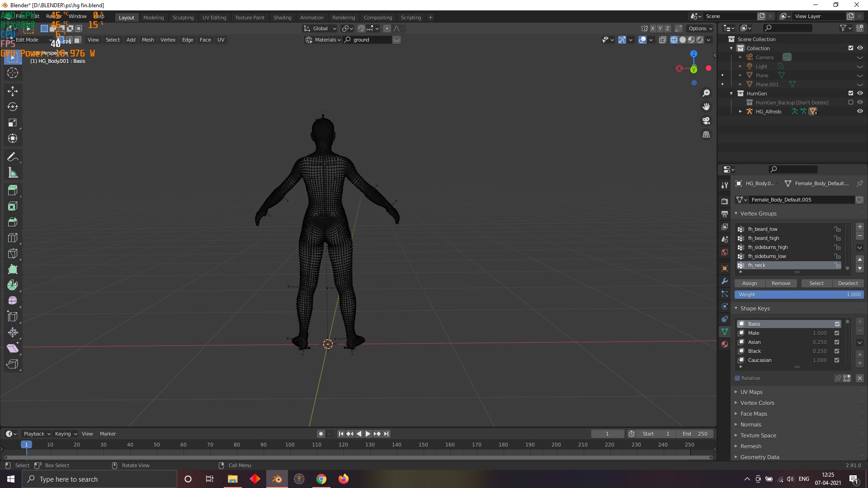Open Modifier Properties wrench tab

725,281
